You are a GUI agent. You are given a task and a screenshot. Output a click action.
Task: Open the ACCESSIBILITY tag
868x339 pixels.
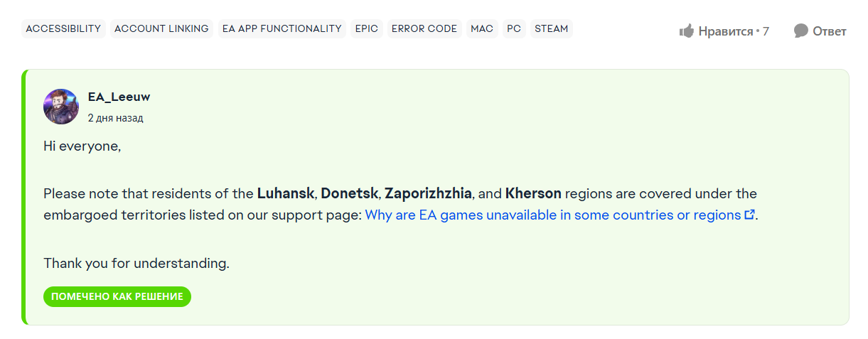click(63, 29)
